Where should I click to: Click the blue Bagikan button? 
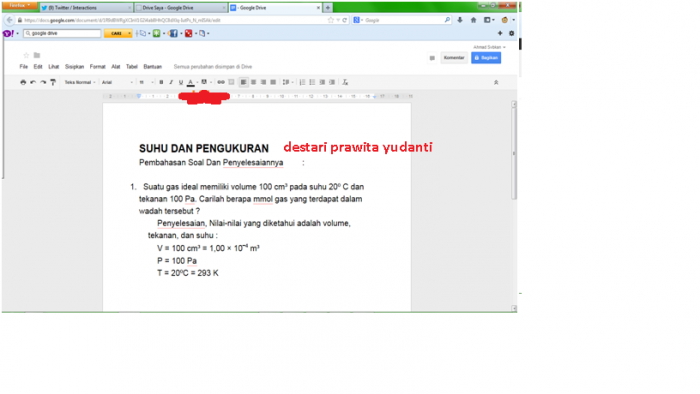(x=486, y=58)
